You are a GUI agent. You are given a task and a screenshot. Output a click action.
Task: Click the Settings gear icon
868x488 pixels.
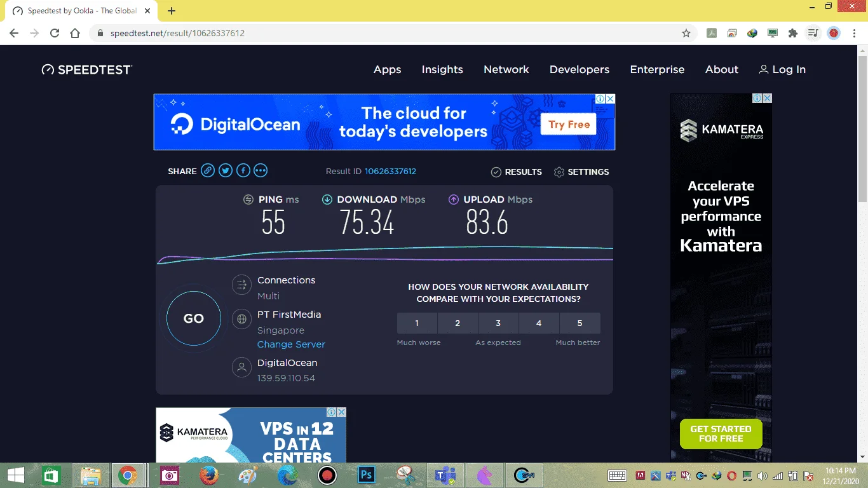click(559, 172)
